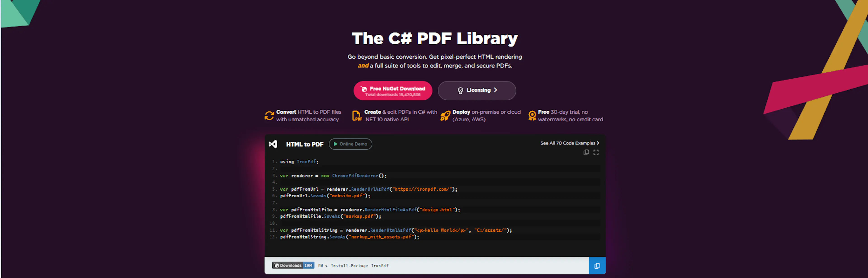
Task: Click the blue copy Install-Package button
Action: [x=597, y=266]
